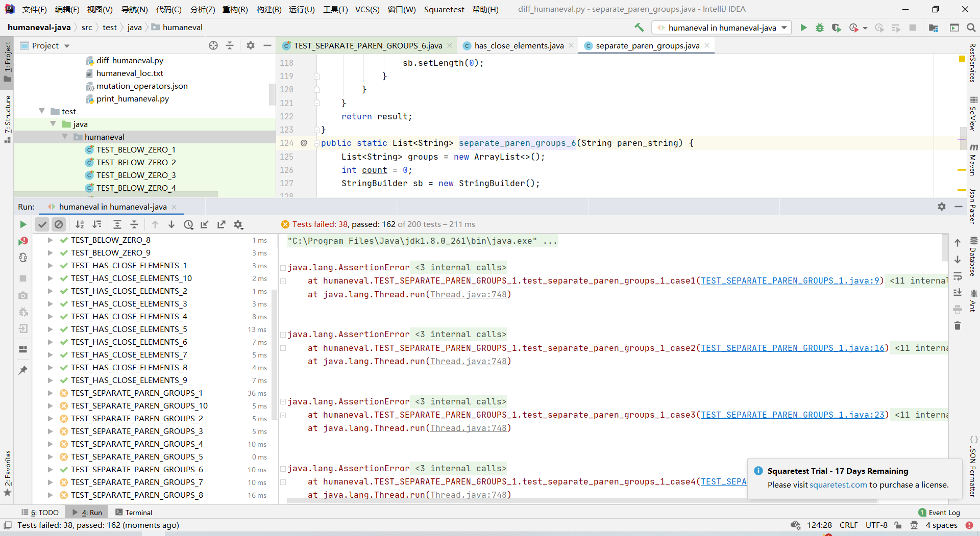Run with coverage icon in toolbar

836,28
